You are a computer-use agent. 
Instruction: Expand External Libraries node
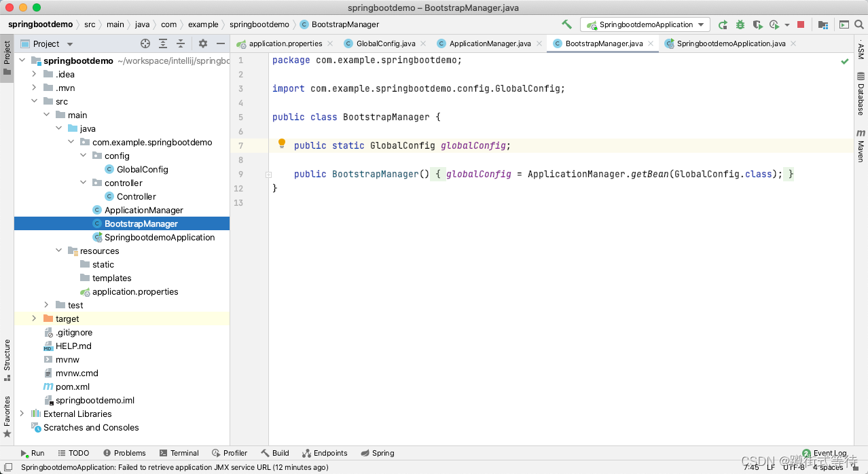tap(22, 414)
